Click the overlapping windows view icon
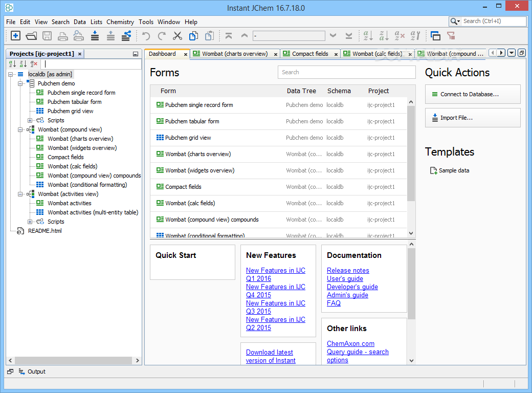532x393 pixels. (435, 36)
